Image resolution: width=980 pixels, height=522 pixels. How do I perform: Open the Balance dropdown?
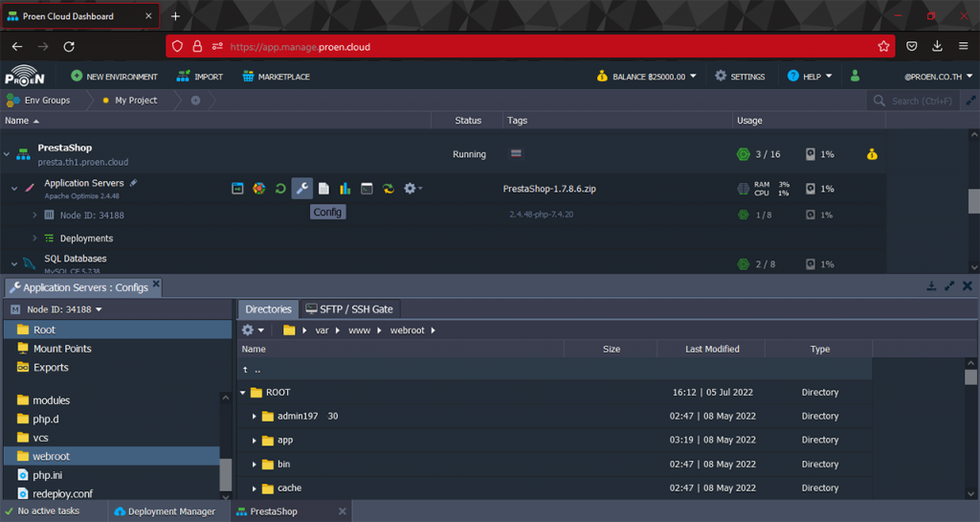646,77
